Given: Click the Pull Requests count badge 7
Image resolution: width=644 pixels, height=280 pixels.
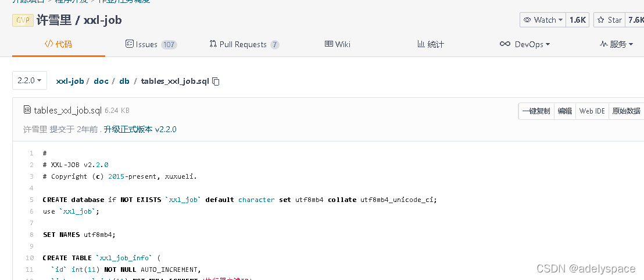Looking at the screenshot, I should point(275,44).
